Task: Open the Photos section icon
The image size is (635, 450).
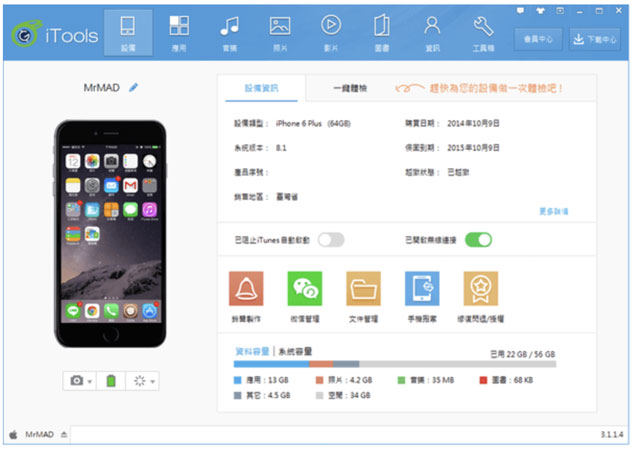Action: click(x=280, y=30)
